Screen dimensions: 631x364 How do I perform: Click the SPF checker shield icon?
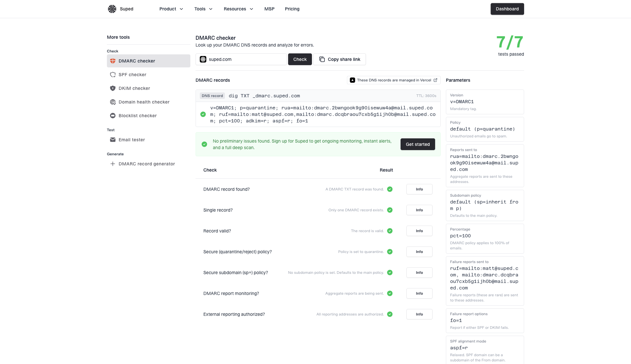[x=113, y=75]
